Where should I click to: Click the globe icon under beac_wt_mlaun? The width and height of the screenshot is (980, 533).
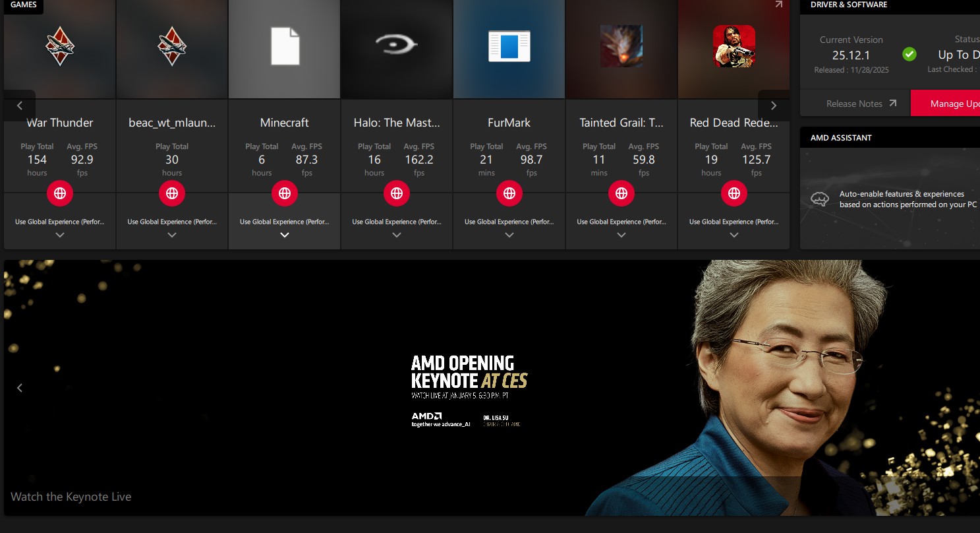tap(172, 193)
